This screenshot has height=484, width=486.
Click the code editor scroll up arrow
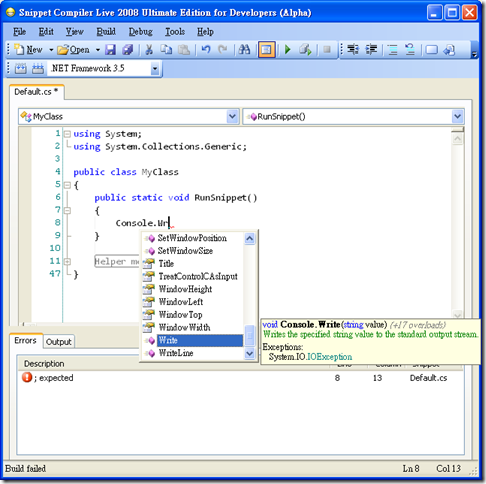[x=458, y=139]
